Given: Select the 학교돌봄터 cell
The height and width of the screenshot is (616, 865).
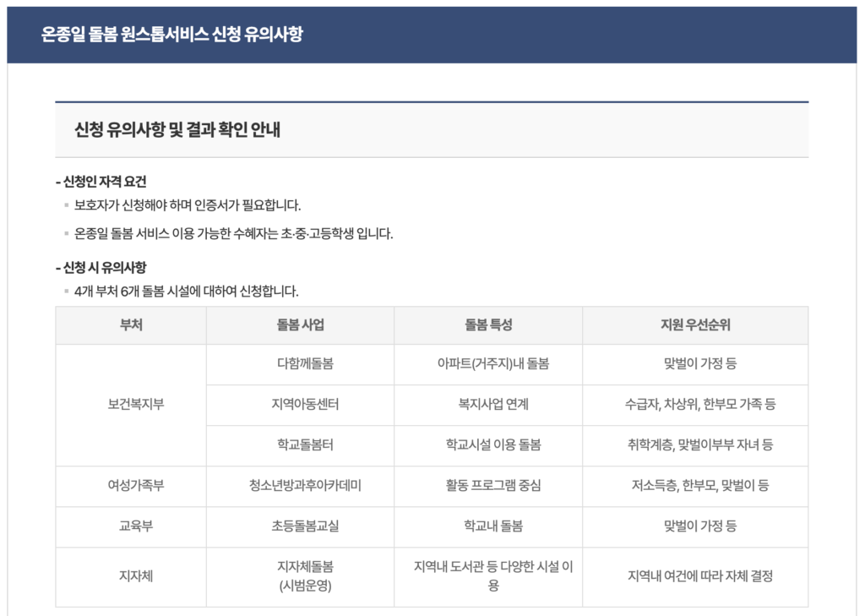Looking at the screenshot, I should (x=300, y=445).
